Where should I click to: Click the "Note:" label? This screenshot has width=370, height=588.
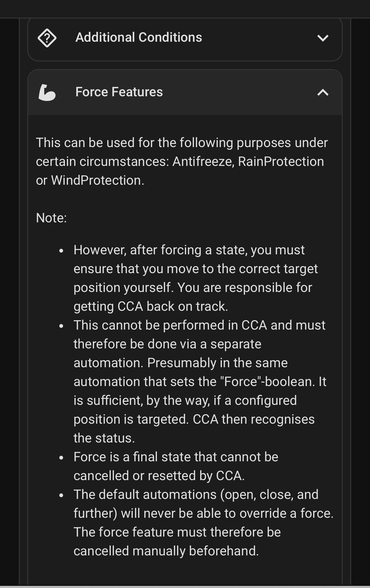[x=51, y=218]
